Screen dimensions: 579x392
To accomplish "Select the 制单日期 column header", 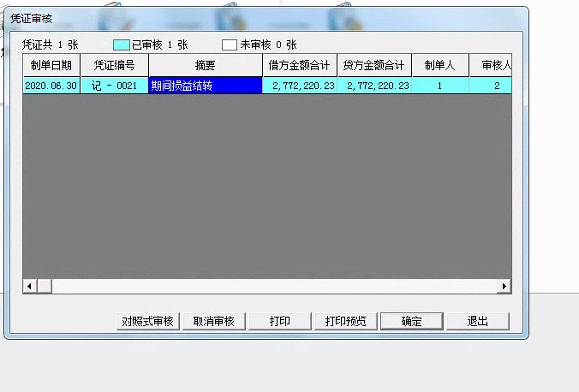I will [x=51, y=65].
